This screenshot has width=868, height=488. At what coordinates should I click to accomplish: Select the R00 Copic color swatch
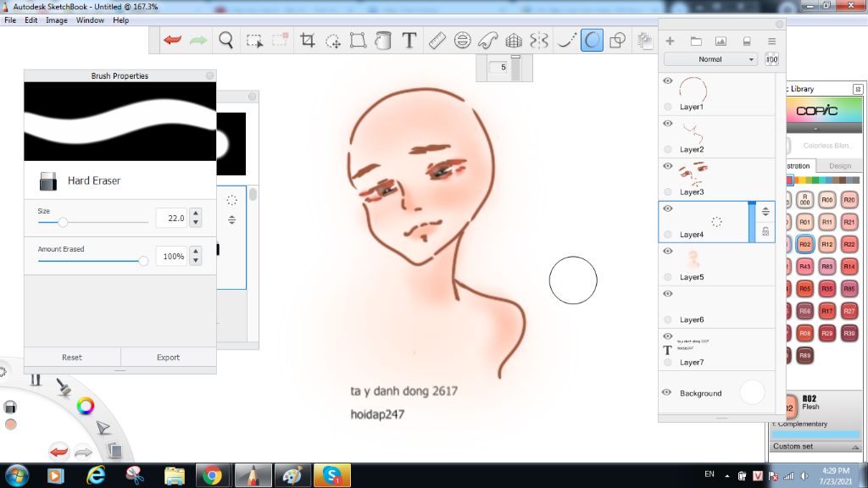827,200
